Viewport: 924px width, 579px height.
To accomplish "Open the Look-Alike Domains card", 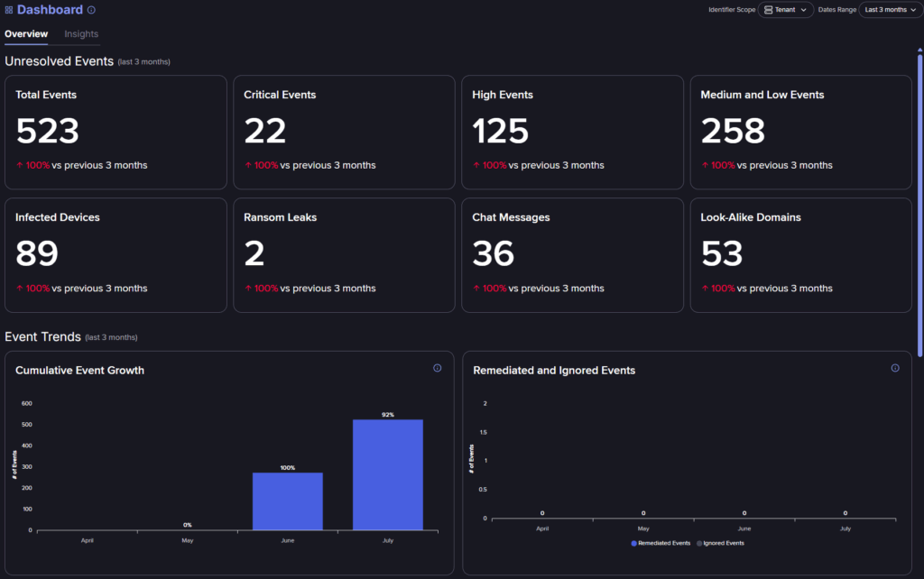I will point(800,255).
